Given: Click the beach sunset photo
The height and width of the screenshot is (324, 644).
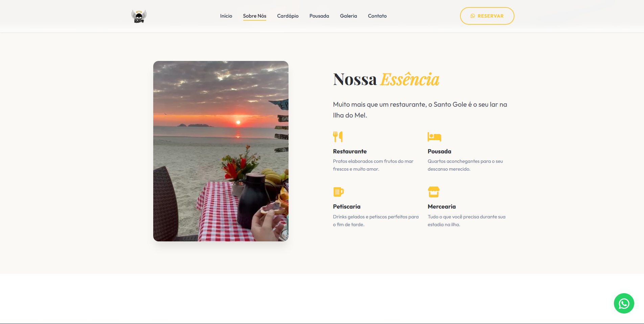Looking at the screenshot, I should click(221, 151).
